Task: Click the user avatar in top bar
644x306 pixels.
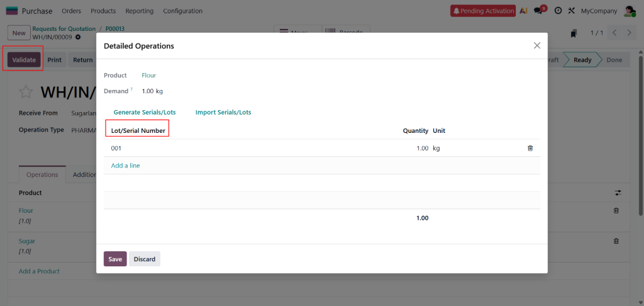Action: [630, 11]
